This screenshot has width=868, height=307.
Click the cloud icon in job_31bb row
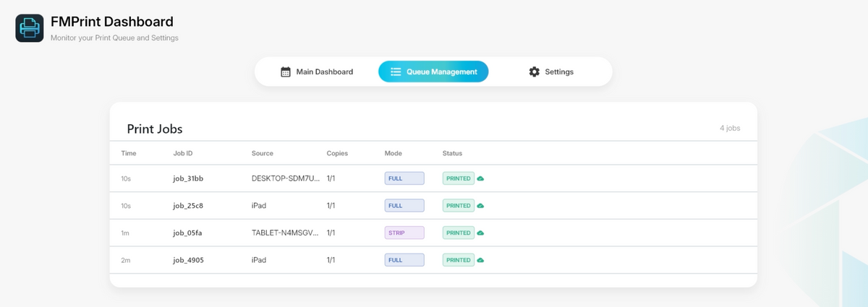[480, 178]
